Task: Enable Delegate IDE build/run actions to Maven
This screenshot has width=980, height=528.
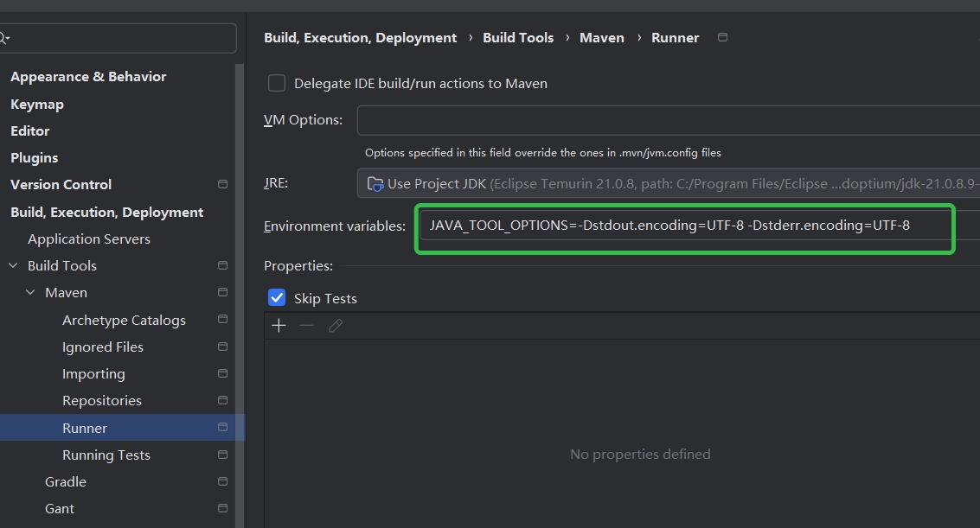Action: (x=277, y=83)
